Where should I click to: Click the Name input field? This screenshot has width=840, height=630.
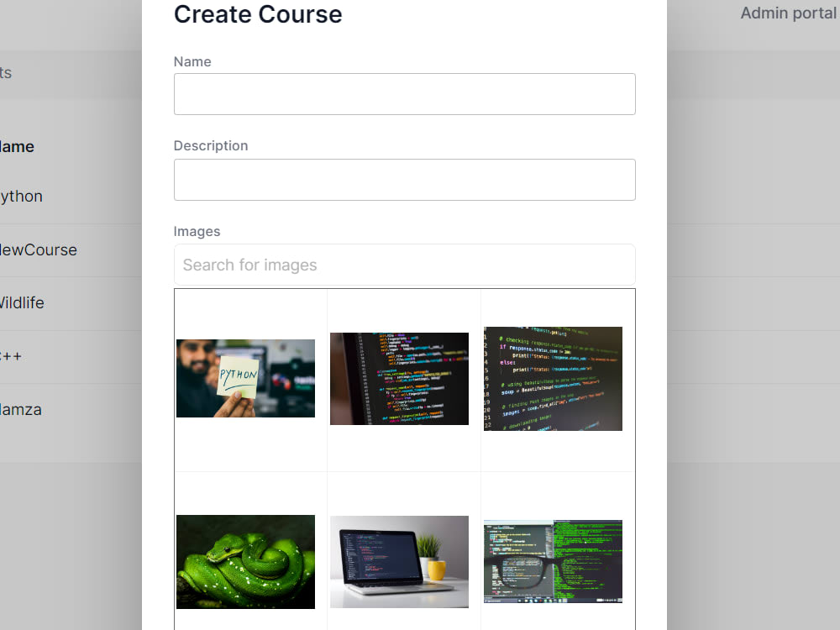(405, 94)
